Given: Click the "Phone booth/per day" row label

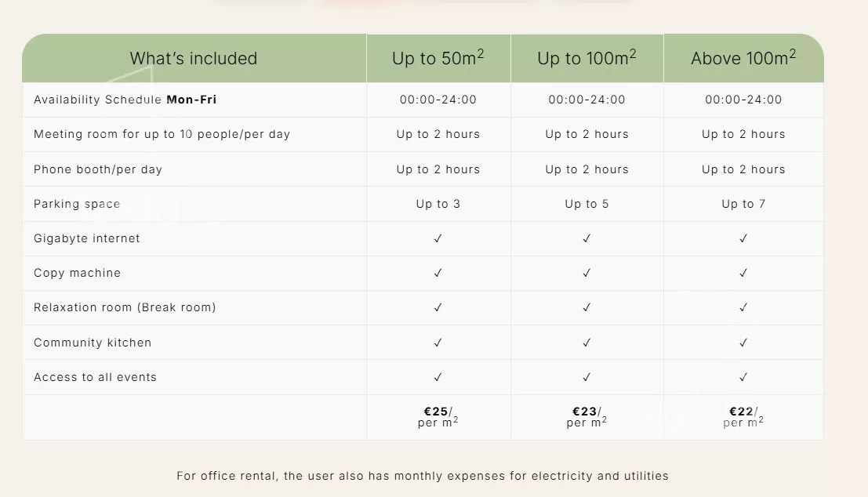Looking at the screenshot, I should click(98, 169).
